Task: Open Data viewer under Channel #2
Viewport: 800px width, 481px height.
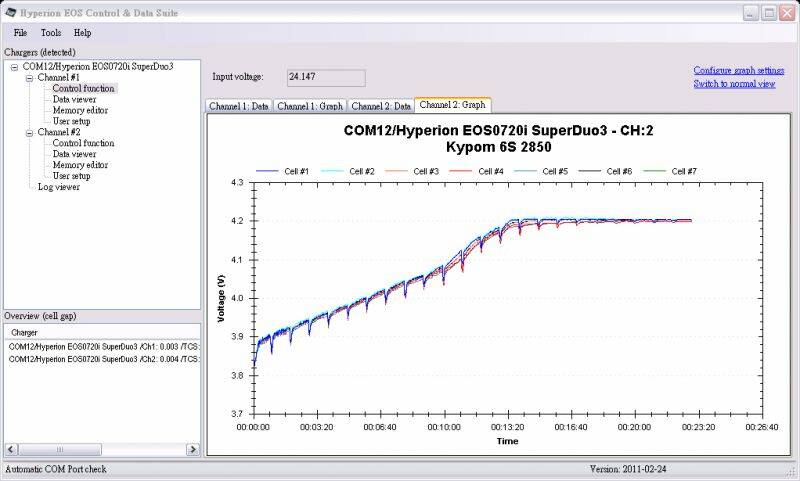Action: pos(74,154)
